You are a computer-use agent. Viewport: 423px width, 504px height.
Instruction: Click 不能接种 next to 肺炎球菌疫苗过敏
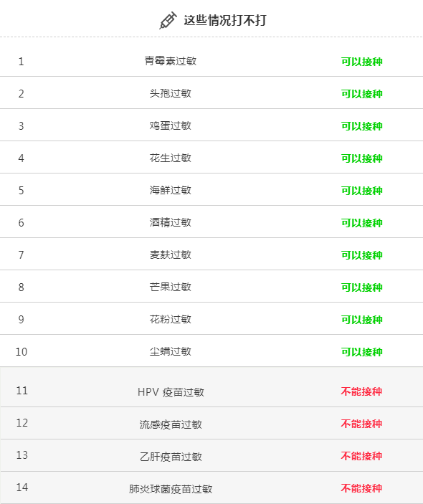click(x=361, y=488)
